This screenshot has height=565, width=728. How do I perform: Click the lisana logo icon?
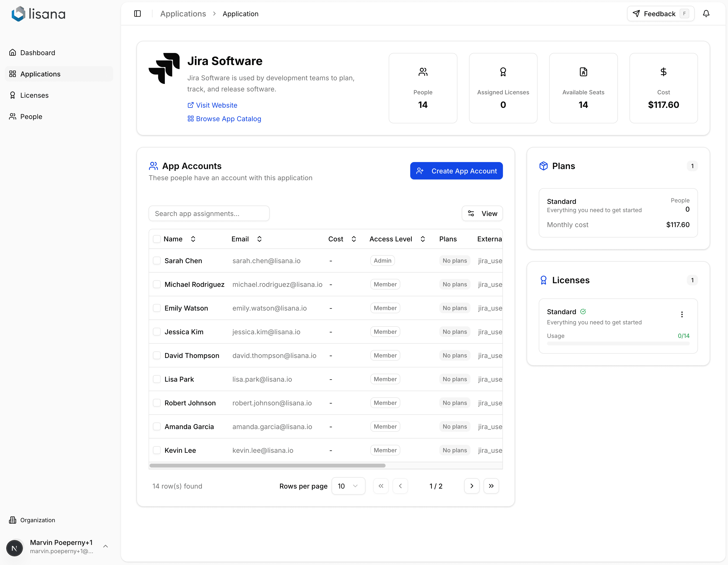coord(18,14)
